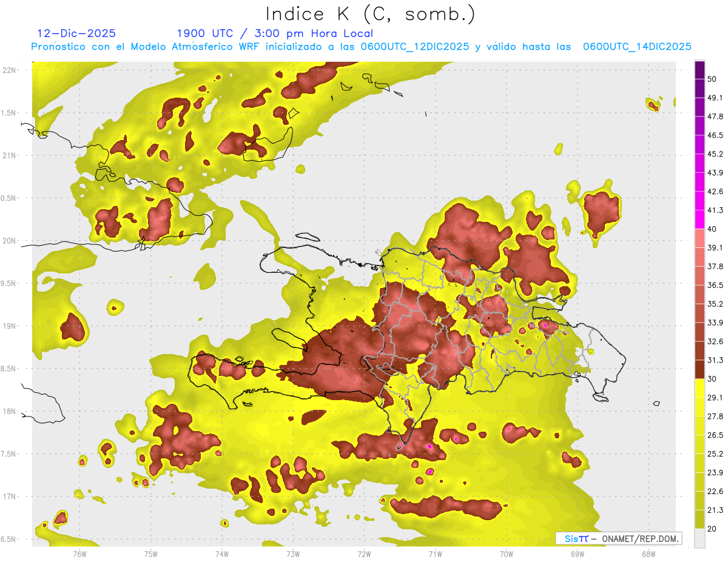The image size is (728, 562).
Task: Click the dark brown swatch between 30 and 31.3
Action: click(x=699, y=369)
